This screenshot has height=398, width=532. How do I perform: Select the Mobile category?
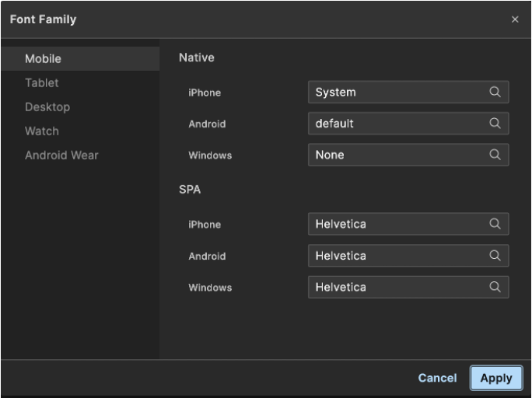point(43,59)
